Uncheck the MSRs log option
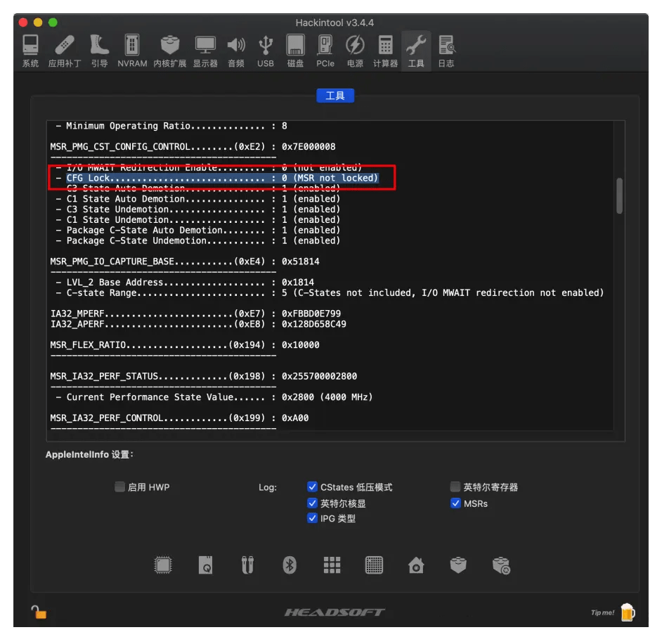This screenshot has height=644, width=662. [455, 503]
